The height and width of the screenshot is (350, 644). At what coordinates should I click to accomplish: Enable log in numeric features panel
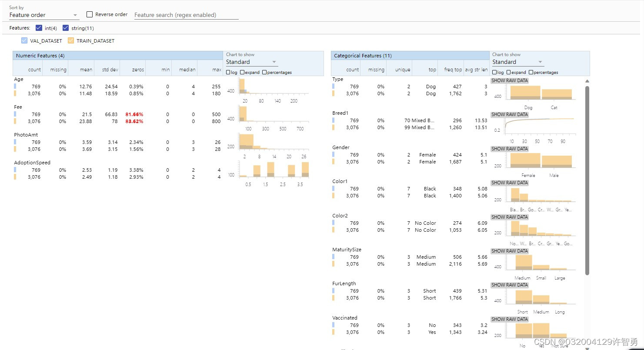click(228, 73)
